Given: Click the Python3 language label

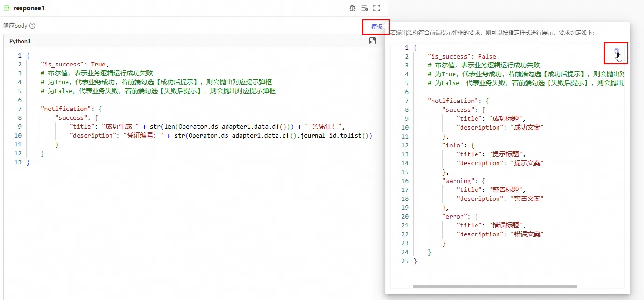Looking at the screenshot, I should point(20,41).
